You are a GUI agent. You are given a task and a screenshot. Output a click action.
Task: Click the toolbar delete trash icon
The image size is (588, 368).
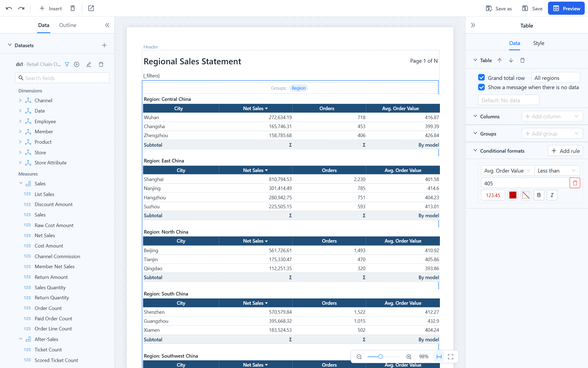point(73,8)
